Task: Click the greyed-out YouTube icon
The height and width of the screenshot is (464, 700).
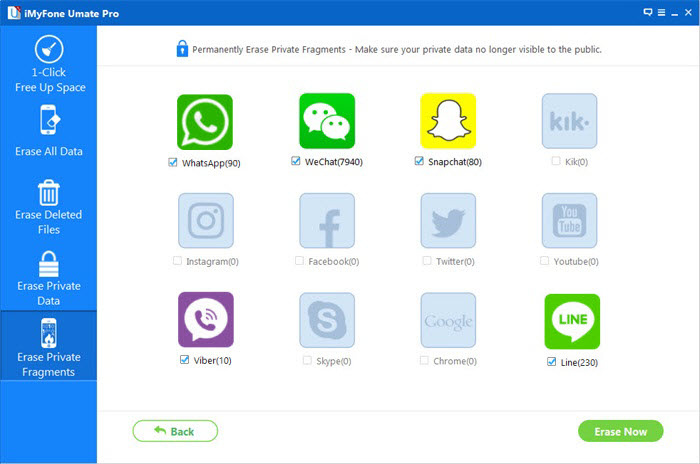Action: [569, 221]
